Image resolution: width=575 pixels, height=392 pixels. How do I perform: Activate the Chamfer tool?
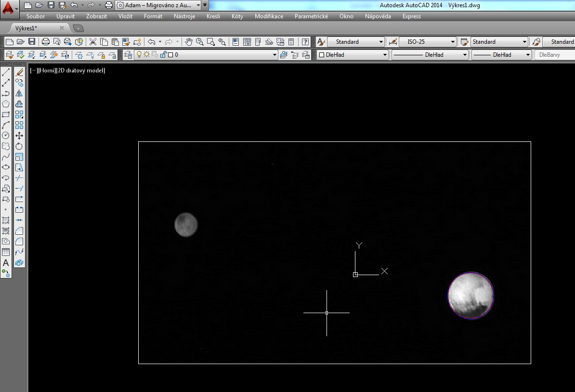click(19, 231)
